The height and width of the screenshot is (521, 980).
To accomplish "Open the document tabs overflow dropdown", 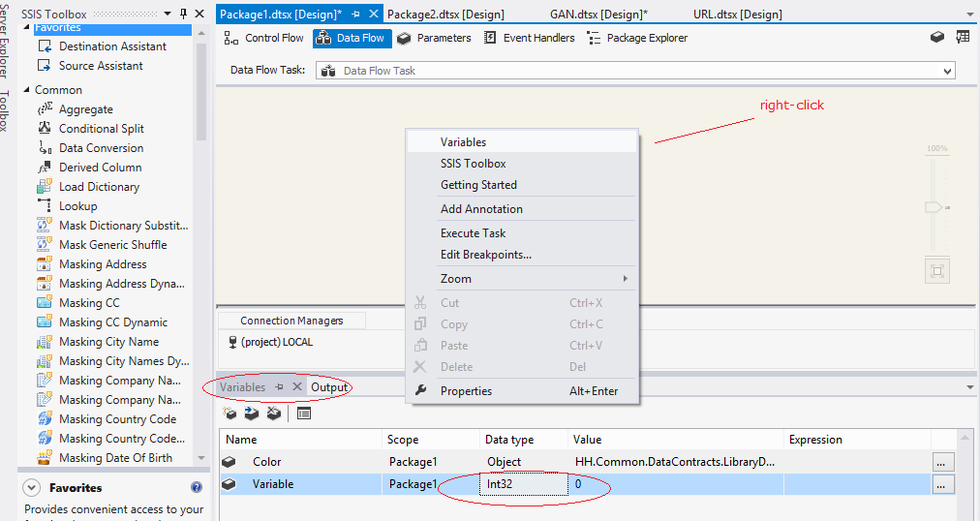I will pos(970,14).
